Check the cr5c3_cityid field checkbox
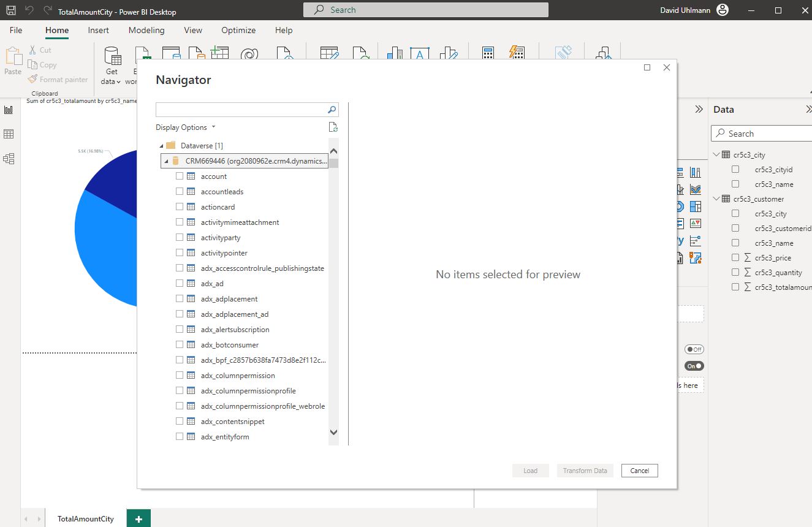Image resolution: width=812 pixels, height=527 pixels. coord(735,169)
